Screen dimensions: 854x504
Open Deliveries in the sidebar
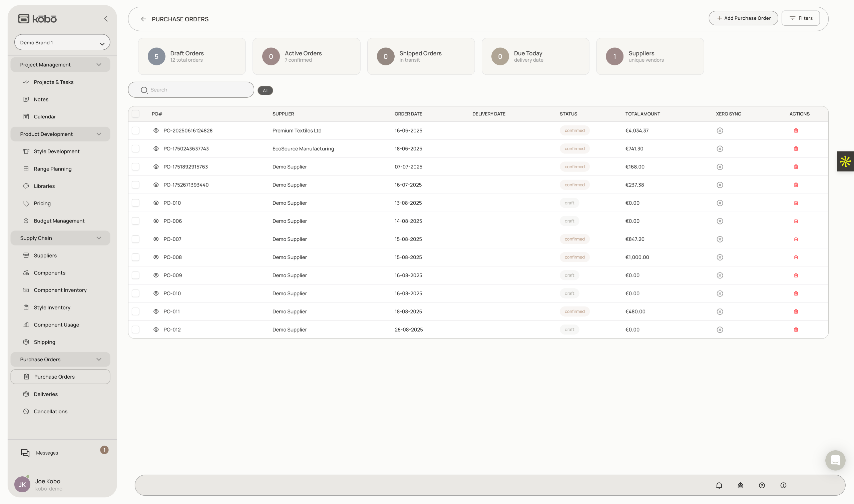[46, 394]
